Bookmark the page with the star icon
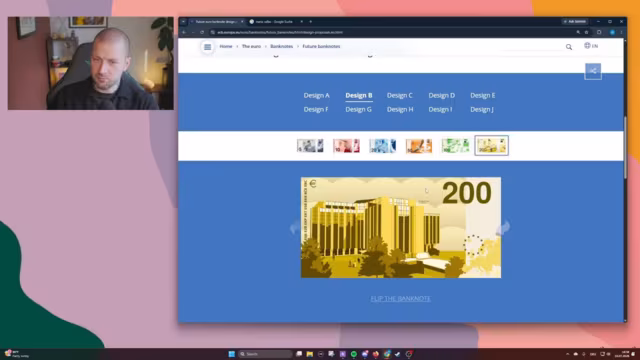This screenshot has height=360, width=640. 587,32
